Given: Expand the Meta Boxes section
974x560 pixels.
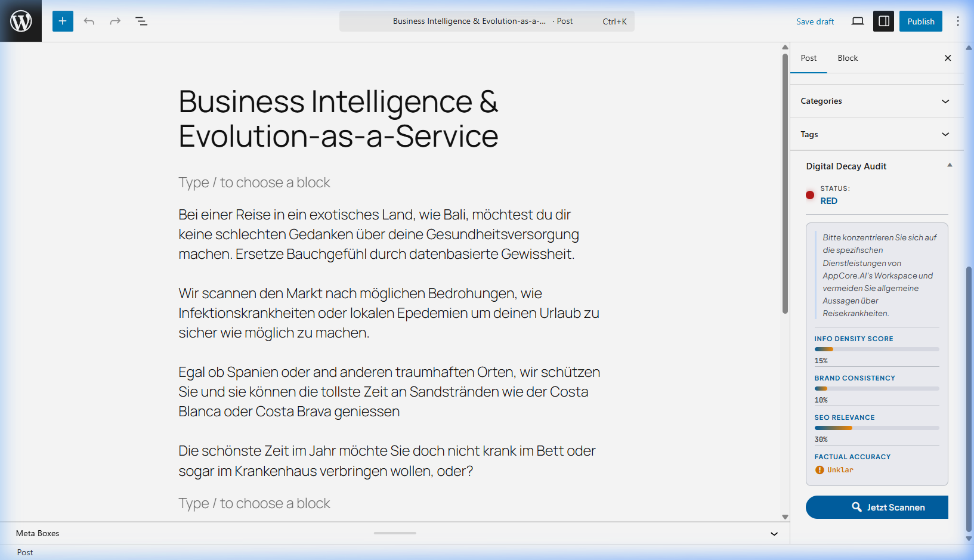Looking at the screenshot, I should point(774,533).
